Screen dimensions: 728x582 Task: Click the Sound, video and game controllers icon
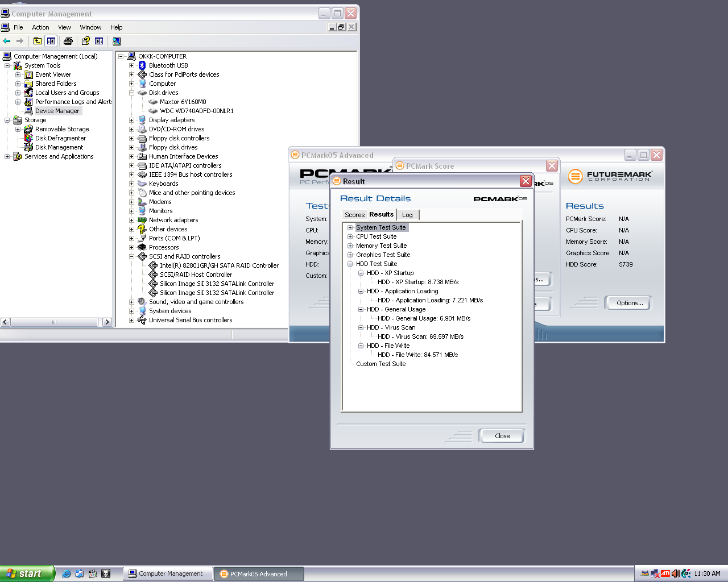coord(142,302)
